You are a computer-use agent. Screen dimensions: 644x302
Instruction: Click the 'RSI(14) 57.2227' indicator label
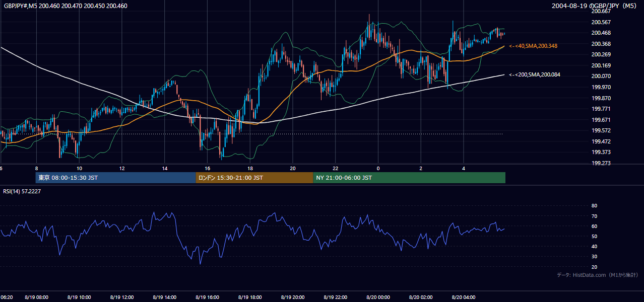click(22, 191)
